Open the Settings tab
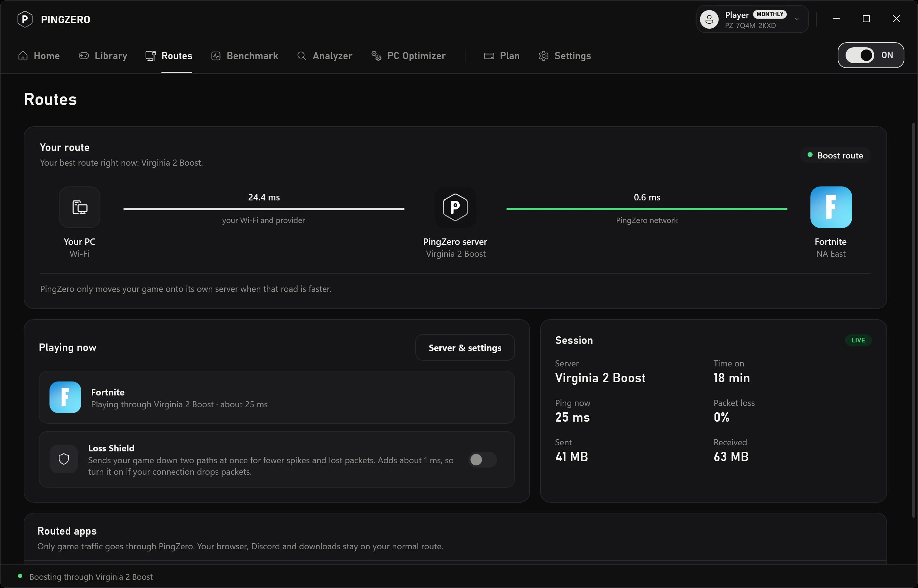918x588 pixels. pos(565,56)
